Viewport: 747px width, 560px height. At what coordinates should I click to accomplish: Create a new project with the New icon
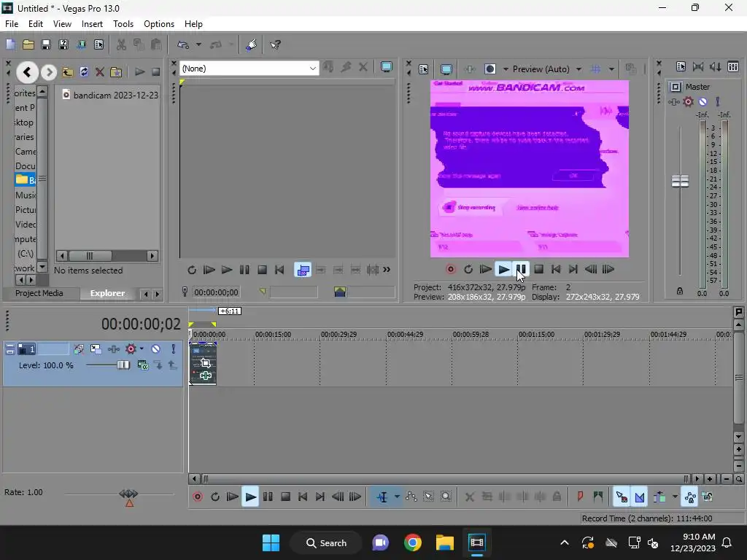tap(10, 44)
